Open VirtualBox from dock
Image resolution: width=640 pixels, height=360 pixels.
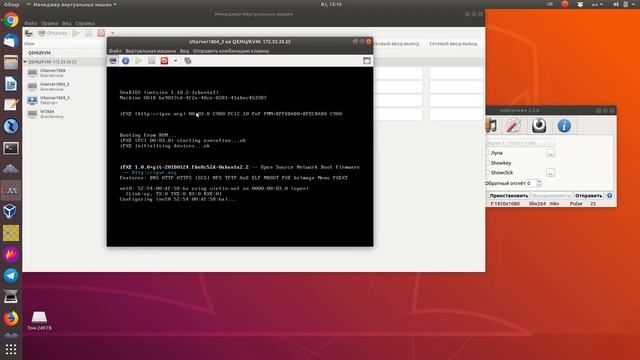pos(11,211)
